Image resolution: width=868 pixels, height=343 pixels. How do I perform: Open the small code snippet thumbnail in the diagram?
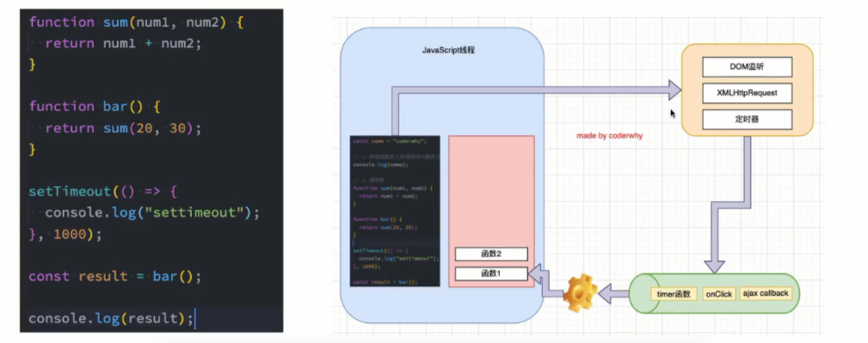coord(395,211)
